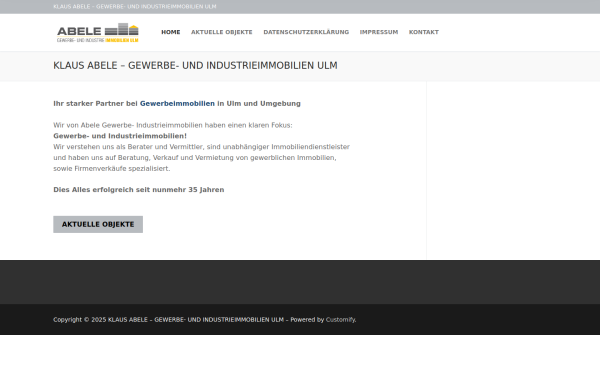
Task: Click line starting 'und haben uns auf Beratung'
Action: click(195, 158)
